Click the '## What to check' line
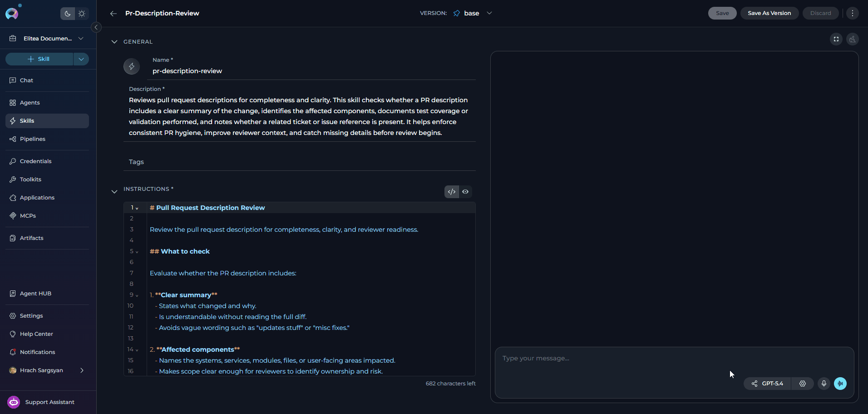 click(x=180, y=251)
